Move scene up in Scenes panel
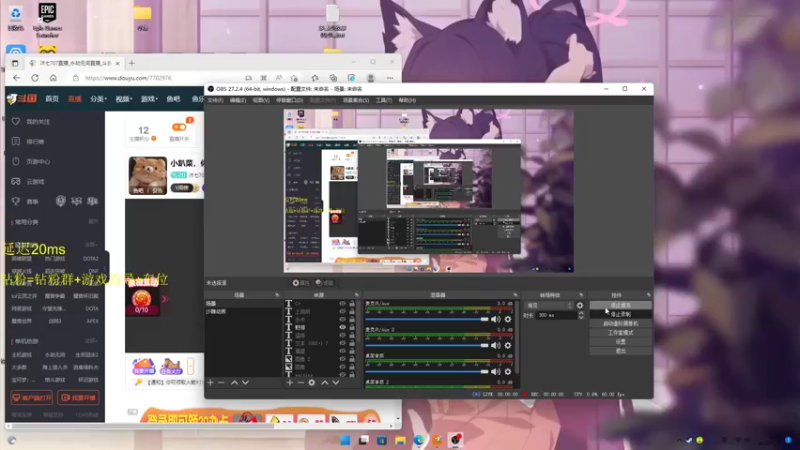The height and width of the screenshot is (450, 800). (x=234, y=382)
